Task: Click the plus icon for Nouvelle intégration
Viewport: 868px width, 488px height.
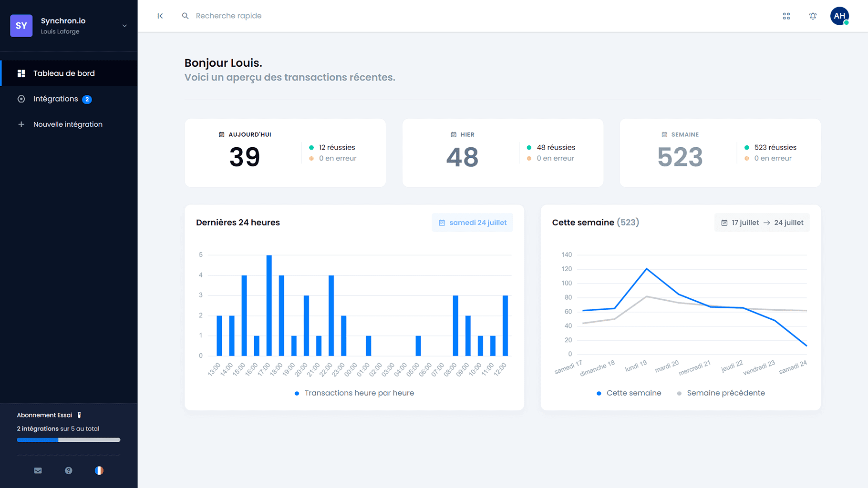Action: tap(21, 124)
